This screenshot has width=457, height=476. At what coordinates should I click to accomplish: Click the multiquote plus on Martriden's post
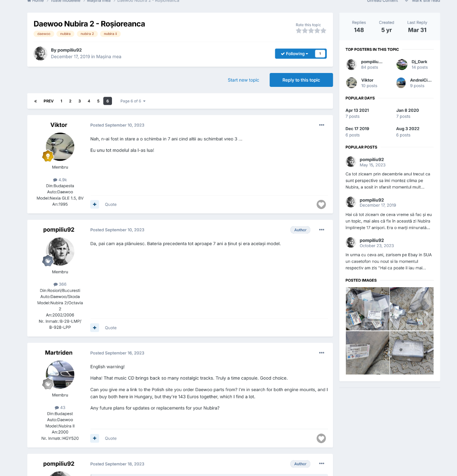(94, 438)
